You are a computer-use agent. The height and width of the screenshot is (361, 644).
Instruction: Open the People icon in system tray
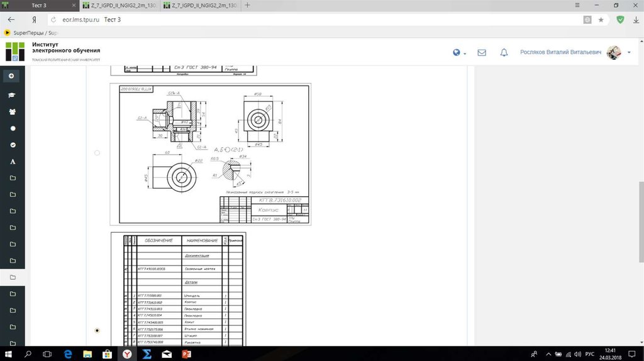(534, 354)
